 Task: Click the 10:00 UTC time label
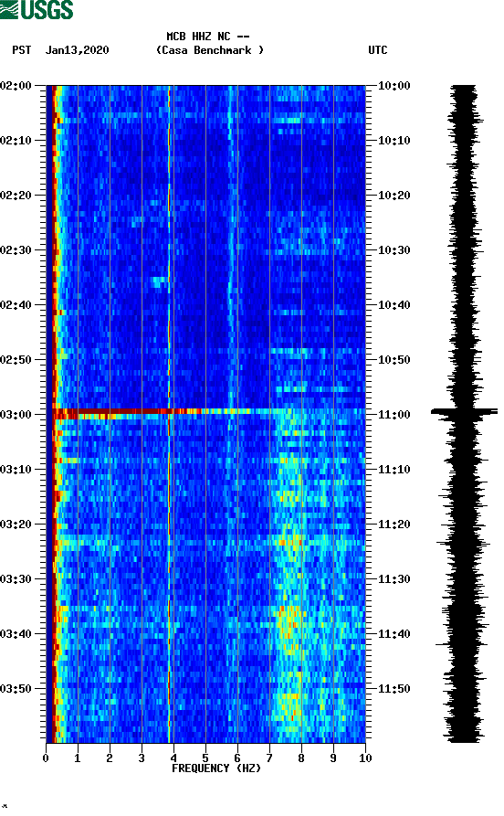pyautogui.click(x=394, y=85)
